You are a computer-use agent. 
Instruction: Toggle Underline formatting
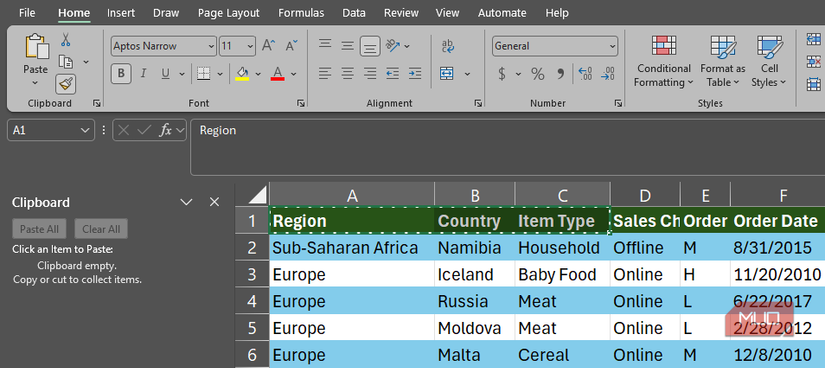tap(165, 73)
